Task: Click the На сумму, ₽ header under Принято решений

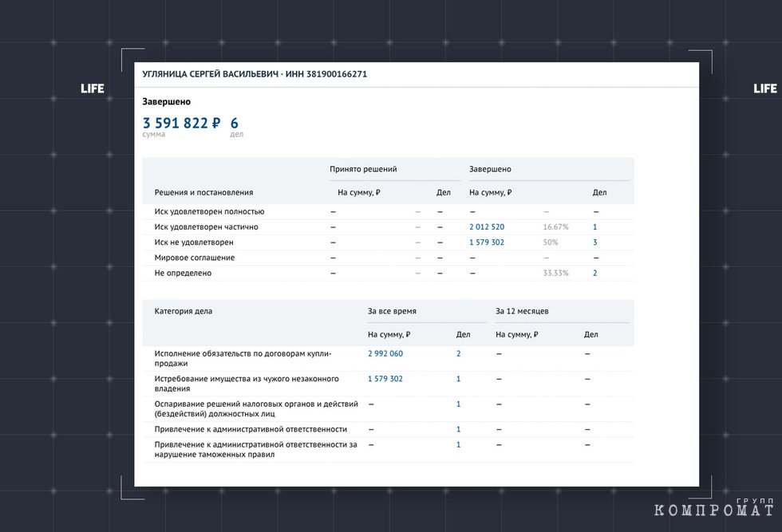Action: pyautogui.click(x=359, y=192)
